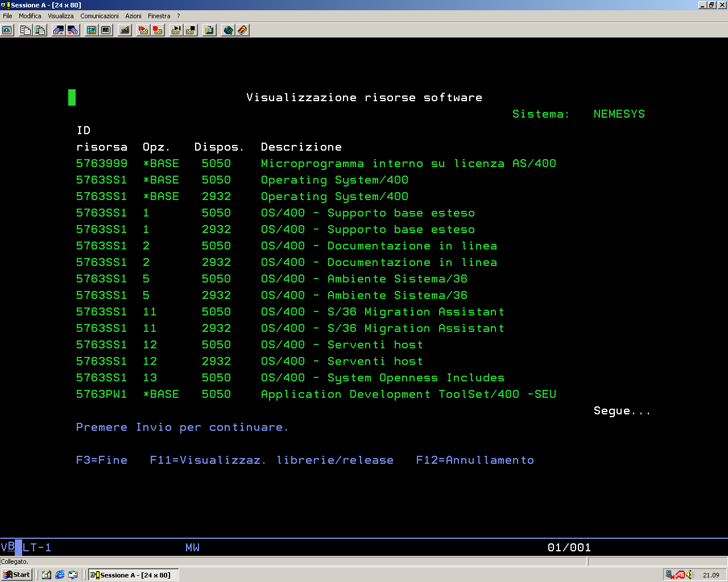Click the resource ID 5763PW1

coord(102,394)
